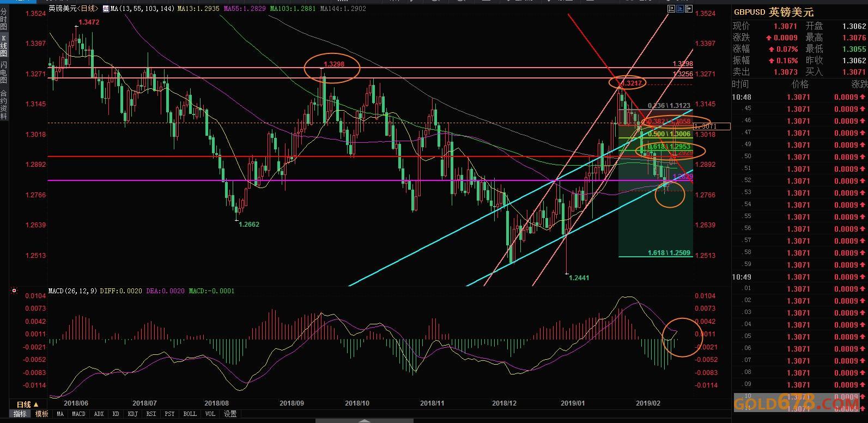Choose the ADX indicator button
The width and height of the screenshot is (868, 423).
[x=99, y=414]
